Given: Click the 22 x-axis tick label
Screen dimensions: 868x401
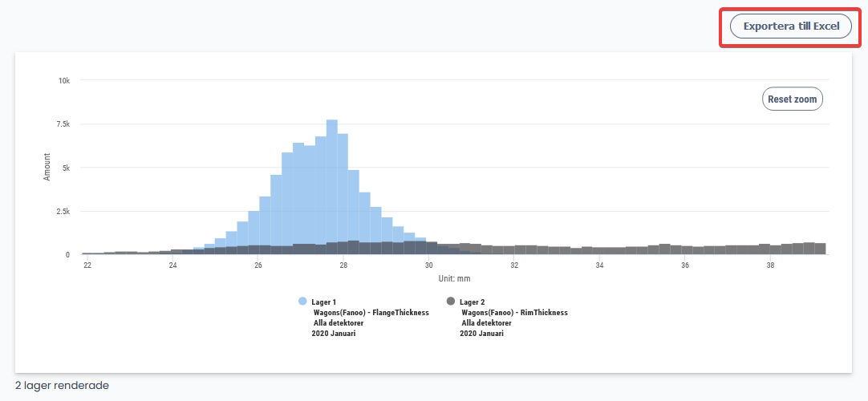Looking at the screenshot, I should pos(87,265).
